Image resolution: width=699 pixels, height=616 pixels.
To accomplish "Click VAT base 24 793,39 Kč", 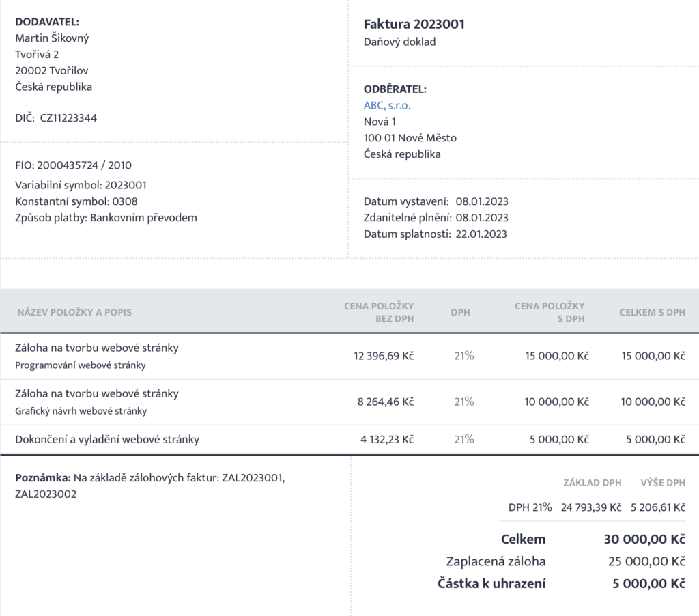I will coord(591,507).
